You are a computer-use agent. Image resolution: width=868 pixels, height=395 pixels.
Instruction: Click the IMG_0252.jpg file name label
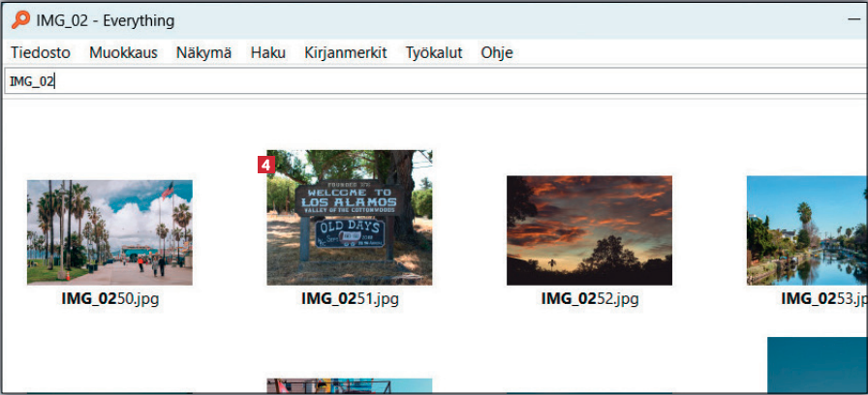point(589,299)
